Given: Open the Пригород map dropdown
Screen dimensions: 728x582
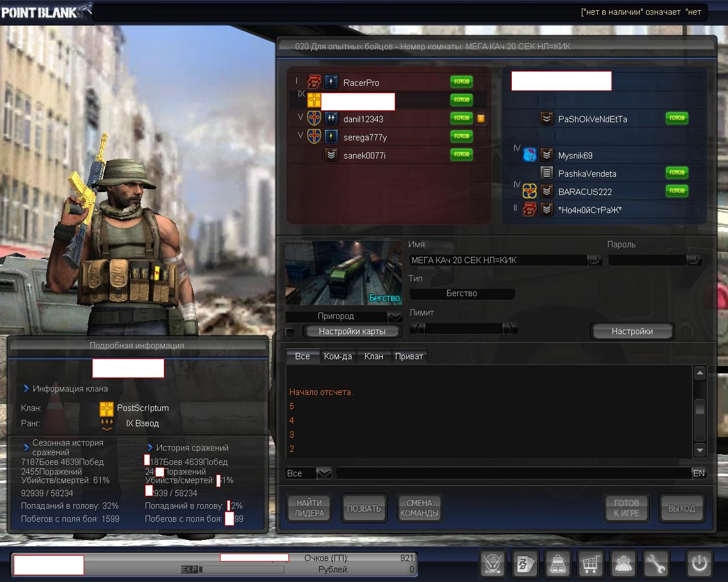Looking at the screenshot, I should (x=395, y=317).
